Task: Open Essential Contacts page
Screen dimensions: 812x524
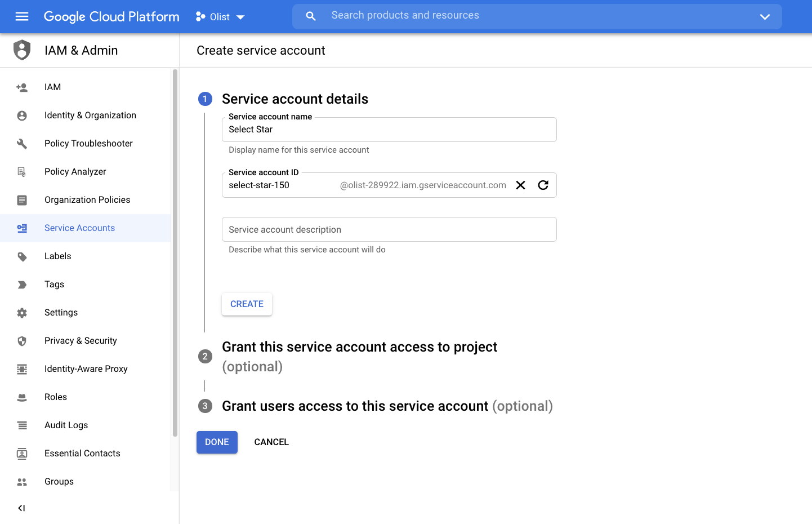Action: click(x=85, y=454)
